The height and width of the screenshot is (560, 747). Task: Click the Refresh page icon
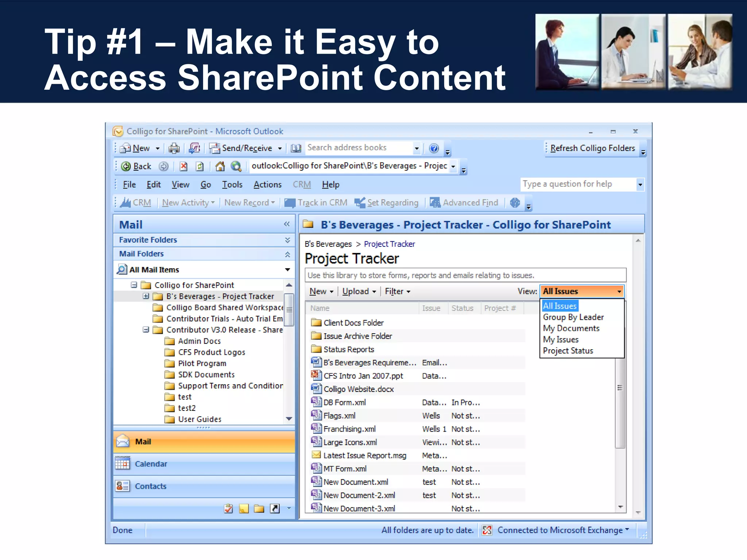(x=200, y=167)
